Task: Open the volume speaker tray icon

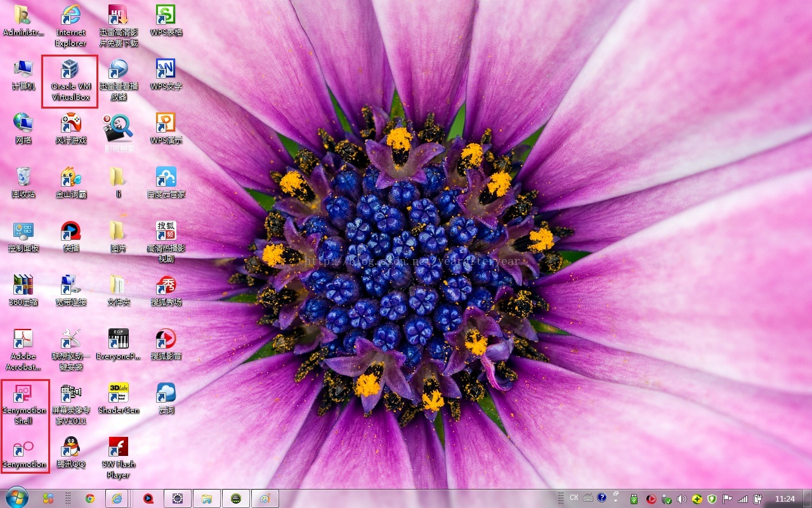Action: click(x=681, y=498)
